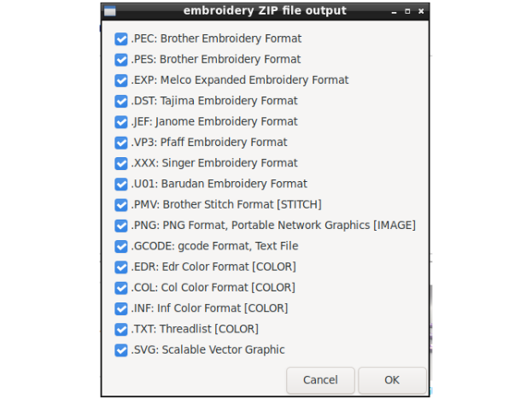Disable .EXP Melco Expanded Embroidery Format
This screenshot has height=399, width=532.
pyautogui.click(x=121, y=80)
